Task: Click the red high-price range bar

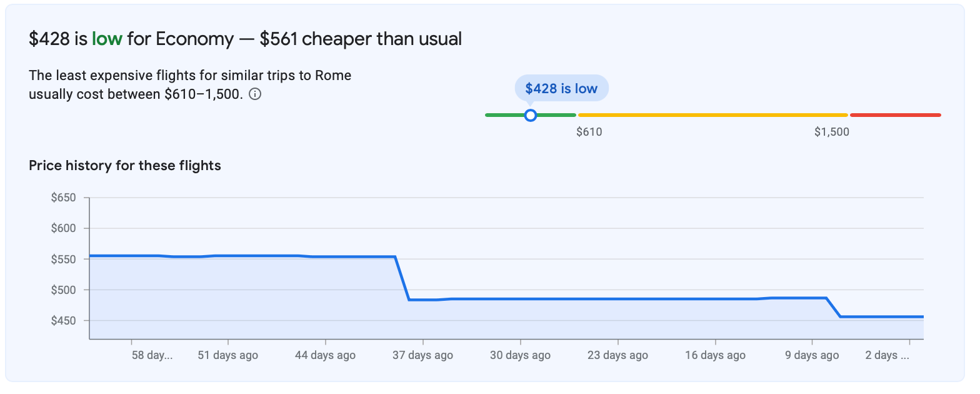Action: click(x=895, y=115)
